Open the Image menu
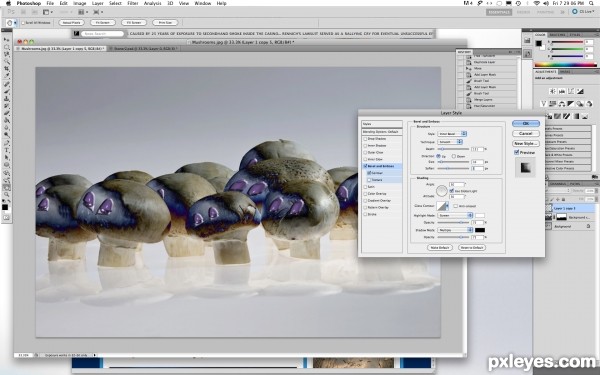The width and height of the screenshot is (600, 375). [x=80, y=3]
